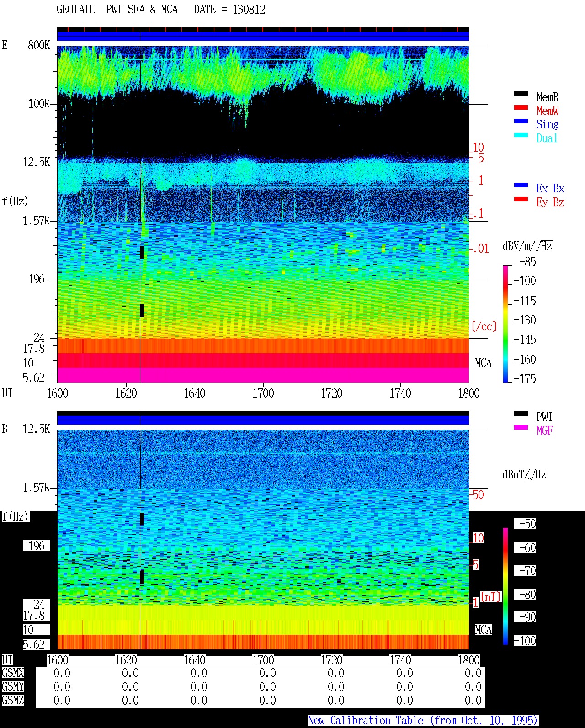This screenshot has width=585, height=728.
Task: Click the MCA label beside the B panel
Action: pyautogui.click(x=483, y=630)
